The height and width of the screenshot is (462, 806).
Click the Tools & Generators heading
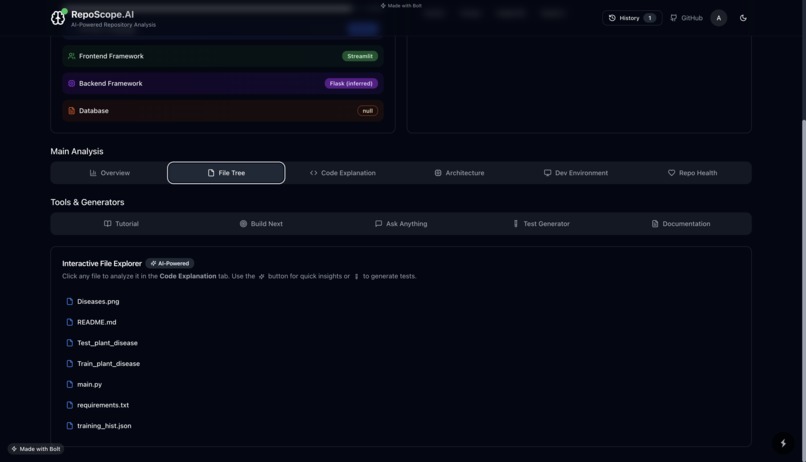click(x=87, y=202)
